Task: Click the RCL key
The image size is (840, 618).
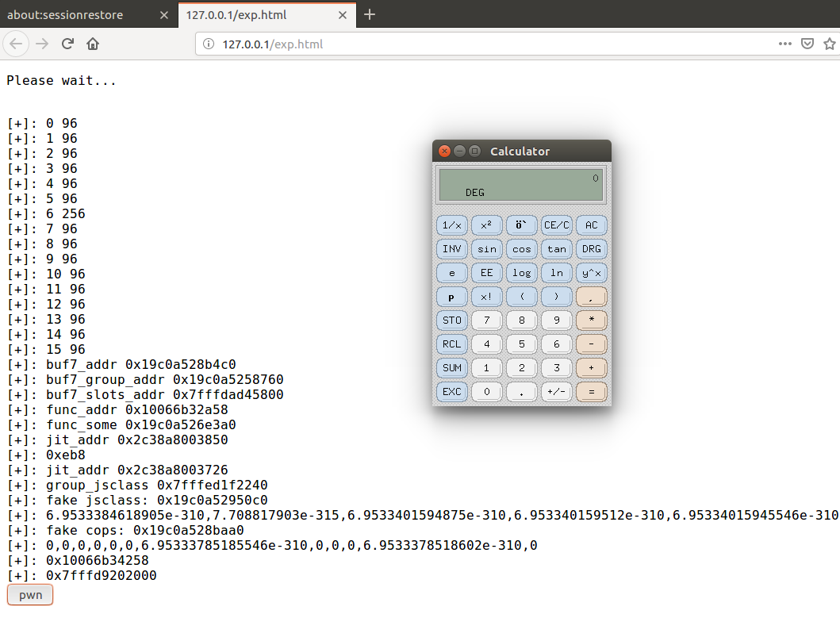Action: click(x=451, y=344)
